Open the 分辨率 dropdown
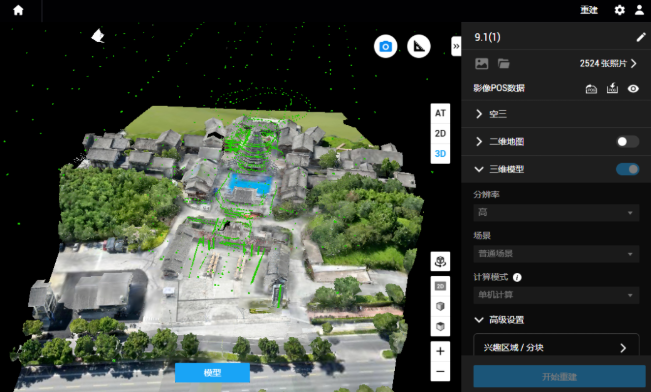 [556, 213]
